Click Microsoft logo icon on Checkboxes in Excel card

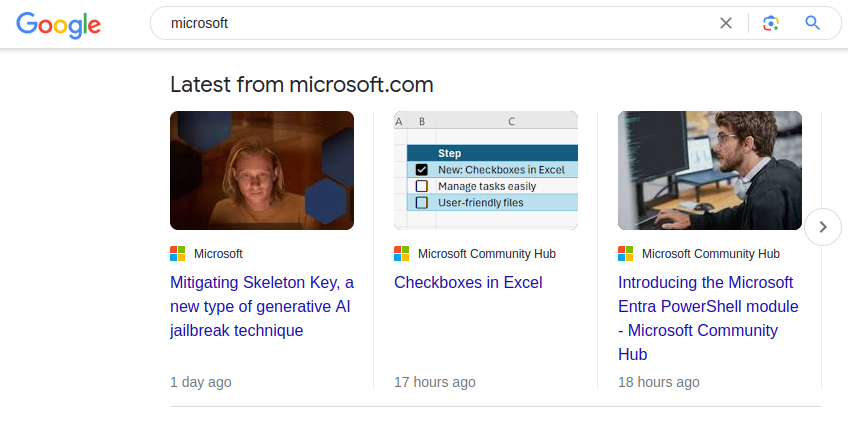(402, 254)
